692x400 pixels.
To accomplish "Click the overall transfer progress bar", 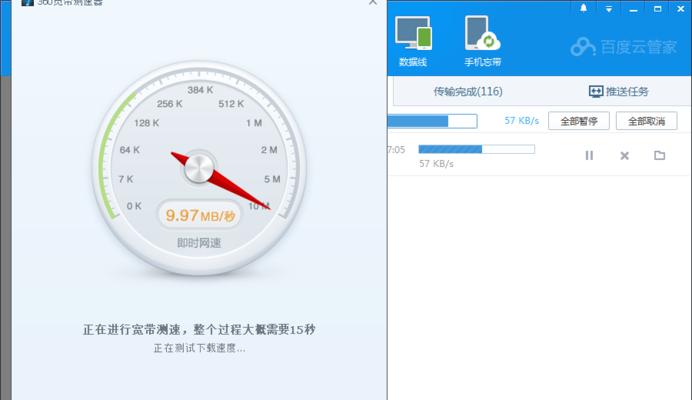I will pos(432,121).
